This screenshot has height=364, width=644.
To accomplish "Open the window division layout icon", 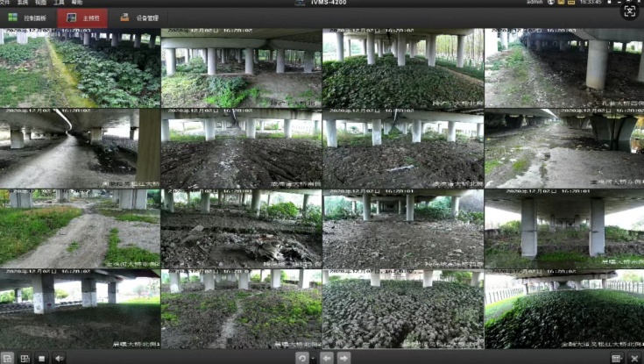I will click(x=7, y=358).
